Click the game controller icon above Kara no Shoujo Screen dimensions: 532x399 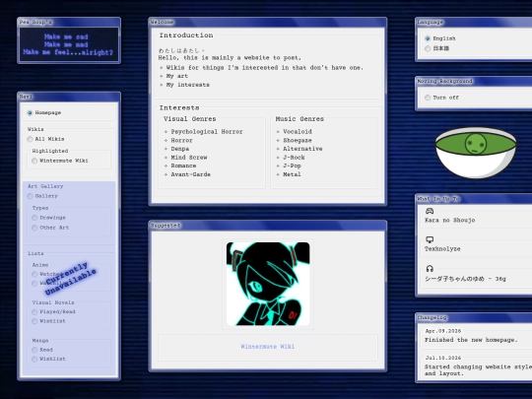pyautogui.click(x=430, y=211)
